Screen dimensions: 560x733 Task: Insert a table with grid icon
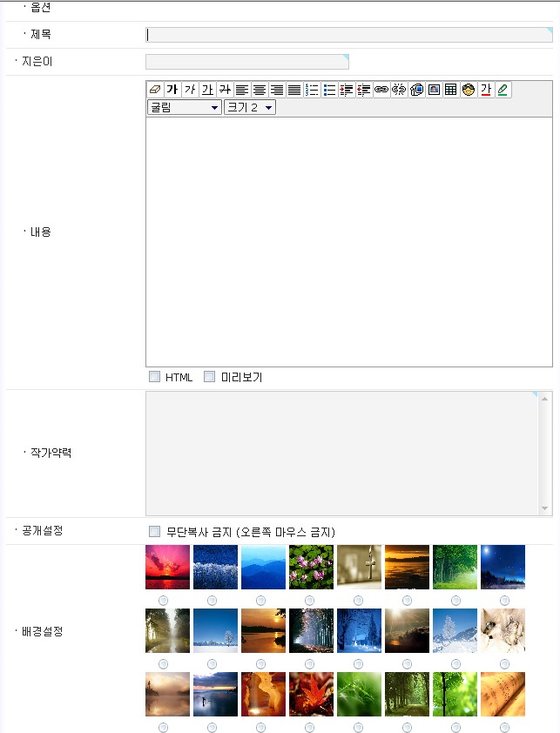[x=451, y=90]
